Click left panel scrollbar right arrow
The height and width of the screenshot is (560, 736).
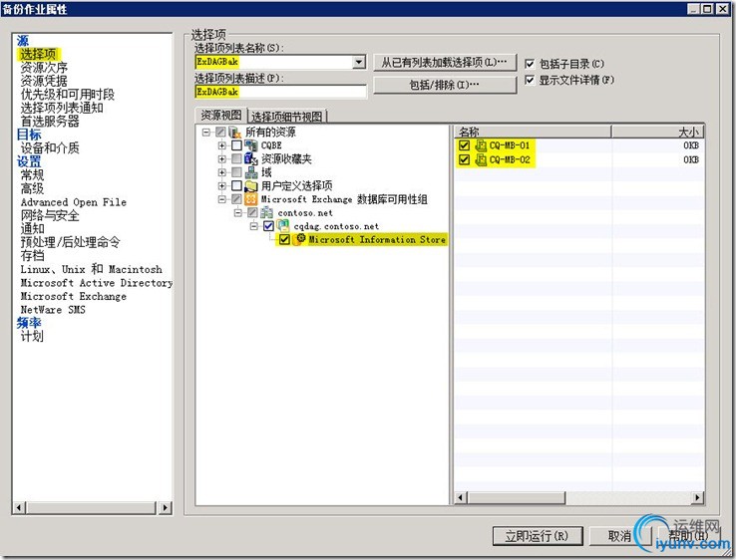coord(165,507)
